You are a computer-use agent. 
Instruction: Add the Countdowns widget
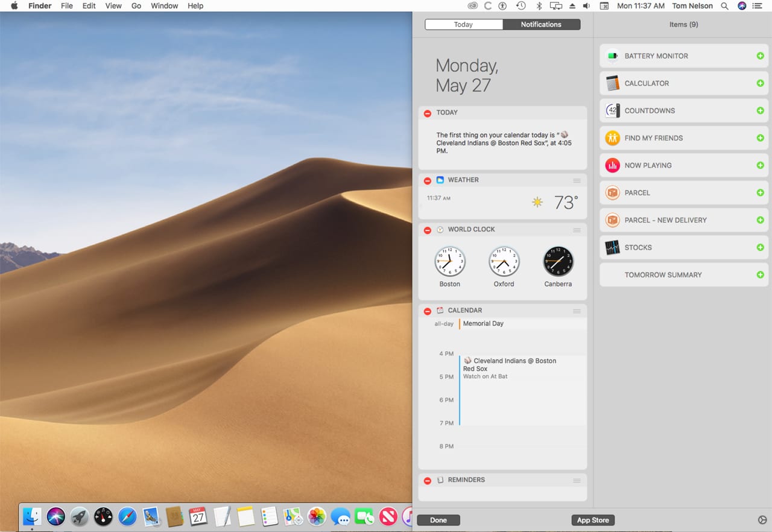[x=760, y=110]
